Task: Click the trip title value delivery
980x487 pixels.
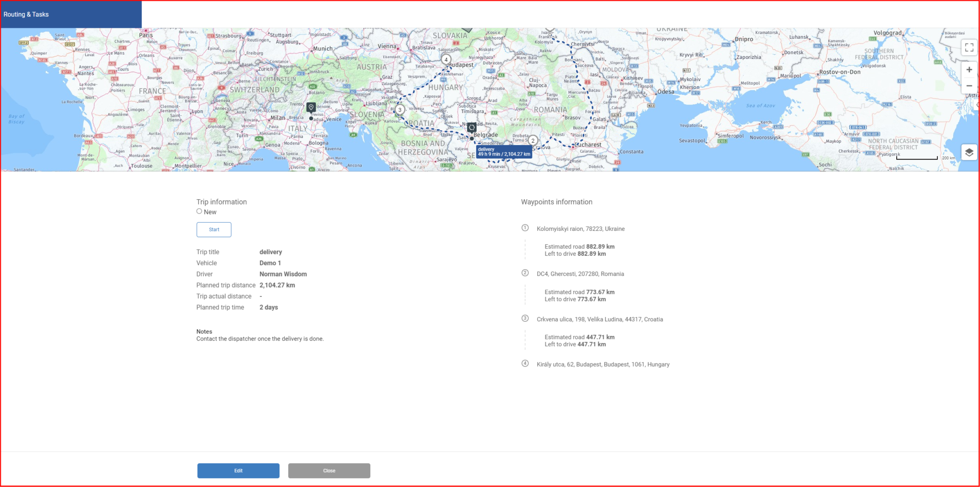Action: click(x=271, y=252)
